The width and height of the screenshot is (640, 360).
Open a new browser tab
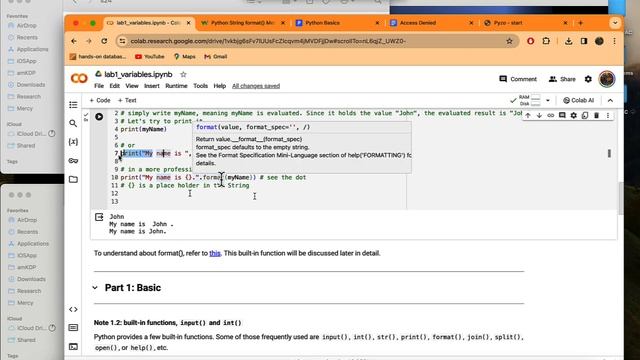click(580, 23)
